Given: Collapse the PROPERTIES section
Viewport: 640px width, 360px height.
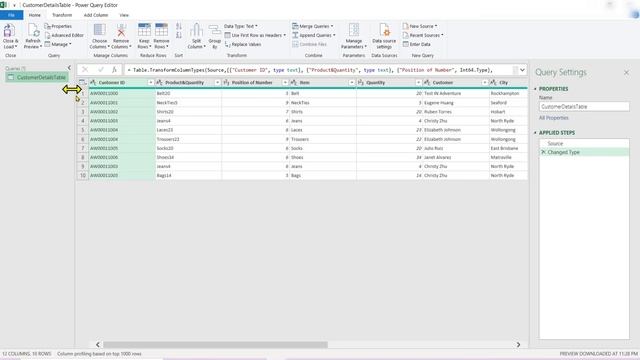Looking at the screenshot, I should coord(535,89).
